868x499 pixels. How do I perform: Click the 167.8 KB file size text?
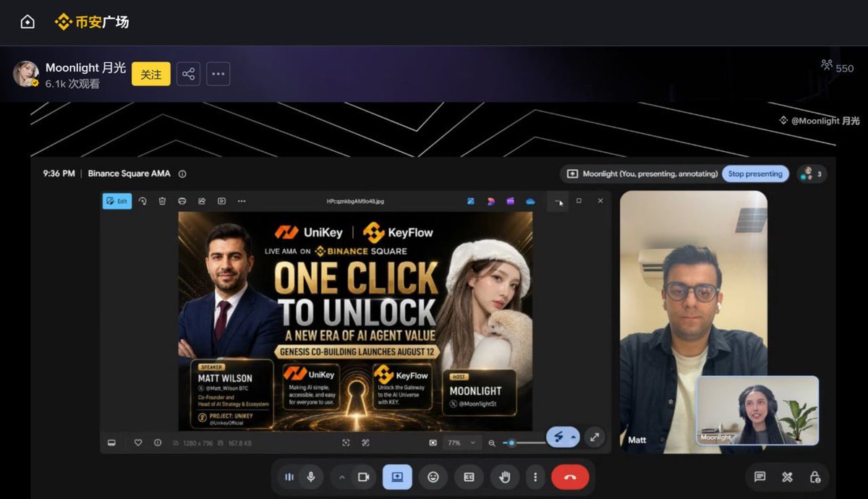click(239, 443)
